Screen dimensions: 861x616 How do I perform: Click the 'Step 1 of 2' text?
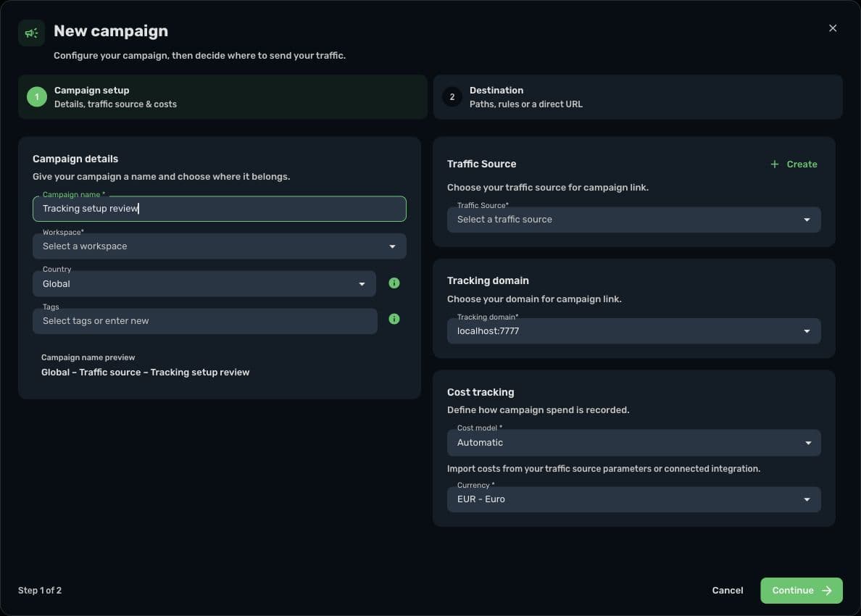(x=40, y=590)
